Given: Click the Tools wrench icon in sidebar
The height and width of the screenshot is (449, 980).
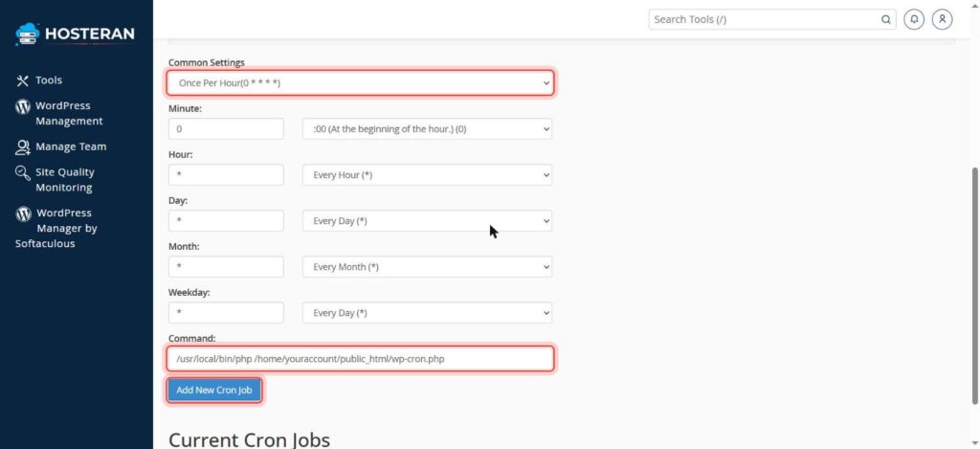Looking at the screenshot, I should [x=23, y=80].
